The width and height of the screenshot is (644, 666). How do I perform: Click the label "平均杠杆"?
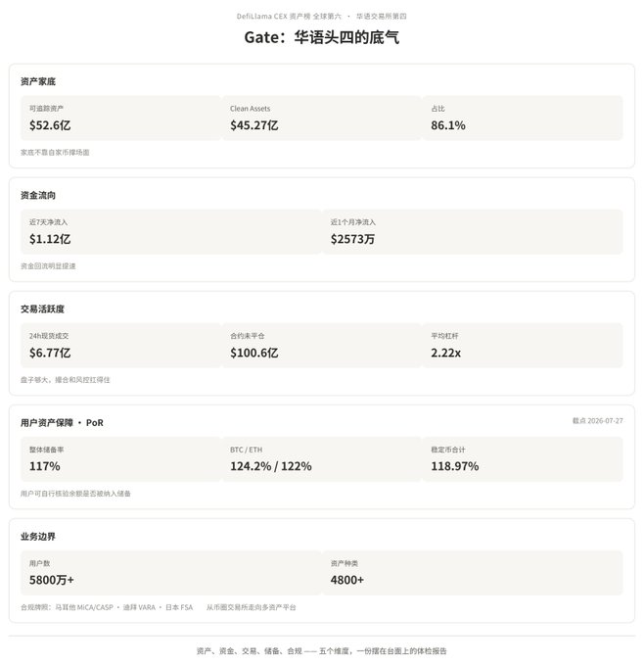tap(444, 336)
